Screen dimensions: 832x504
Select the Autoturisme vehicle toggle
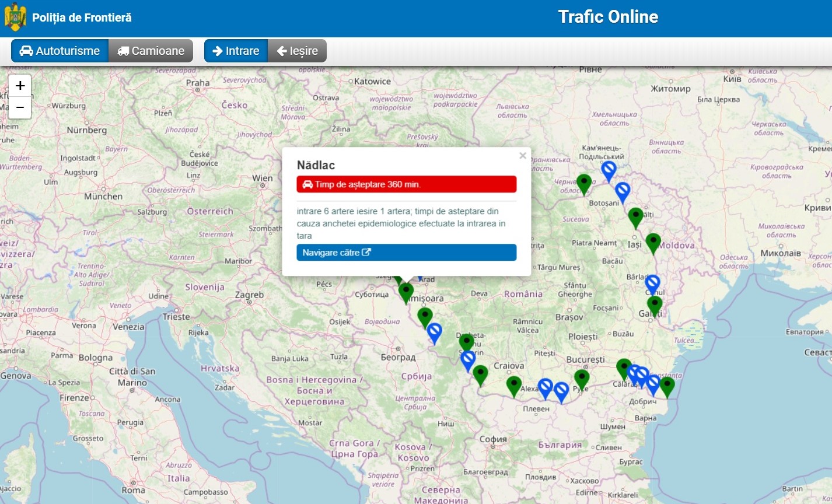point(60,51)
